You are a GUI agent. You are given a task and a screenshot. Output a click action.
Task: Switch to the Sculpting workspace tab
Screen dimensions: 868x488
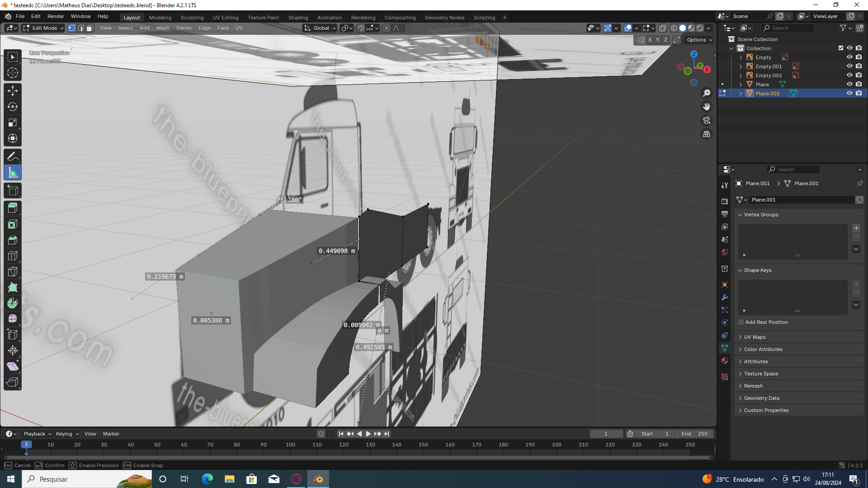point(192,18)
